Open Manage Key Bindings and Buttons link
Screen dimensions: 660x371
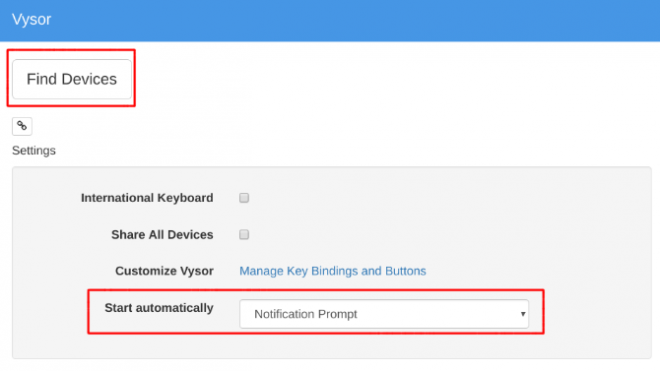[333, 271]
